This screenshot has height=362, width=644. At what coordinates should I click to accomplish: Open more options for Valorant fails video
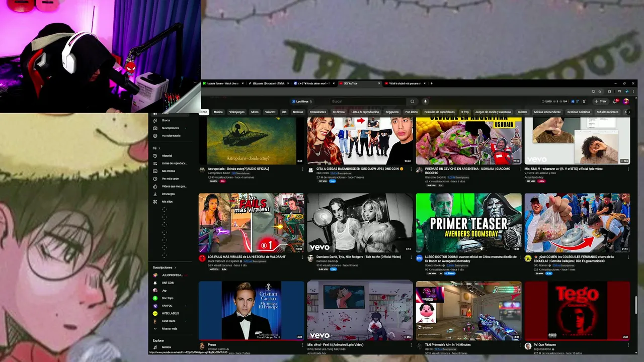click(303, 257)
